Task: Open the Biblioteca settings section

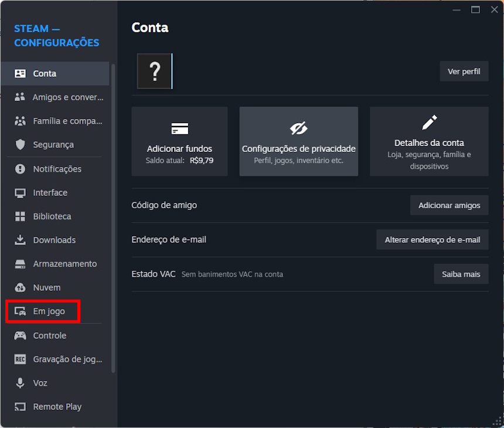Action: point(47,216)
